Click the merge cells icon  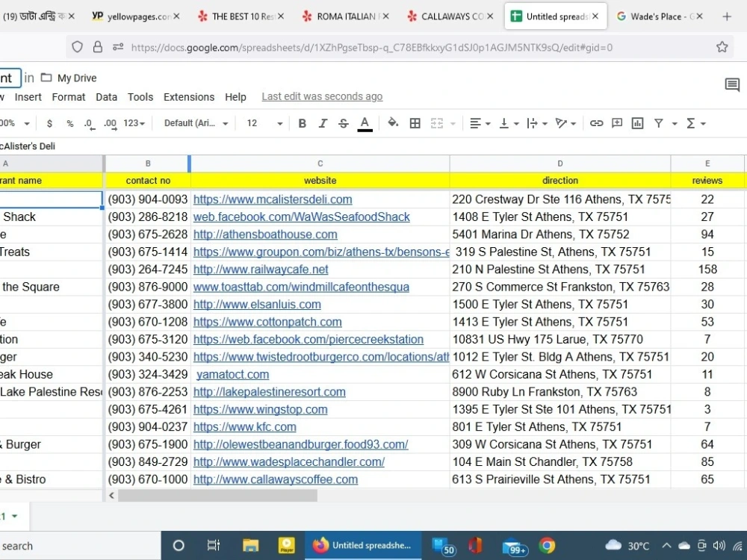pyautogui.click(x=437, y=123)
